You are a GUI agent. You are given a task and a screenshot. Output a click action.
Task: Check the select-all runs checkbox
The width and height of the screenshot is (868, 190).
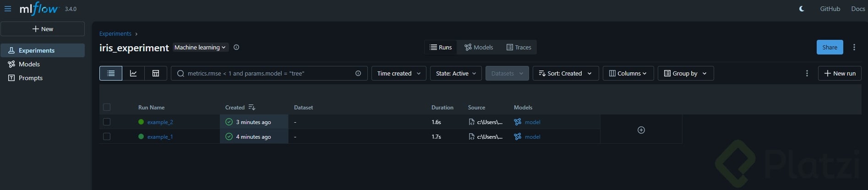(x=107, y=107)
